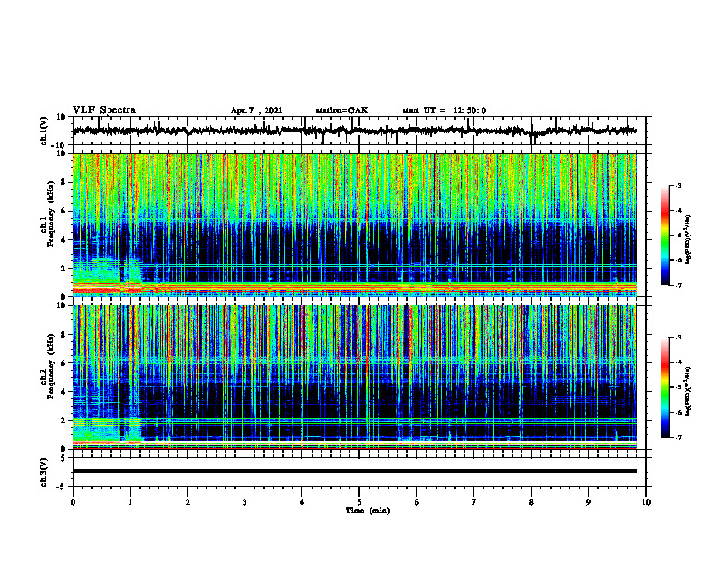Click the 'station=GAK' label

tap(342, 110)
